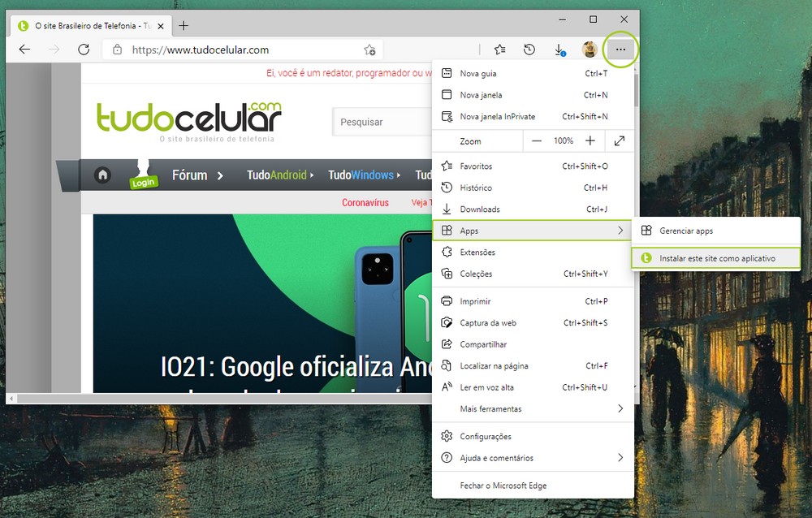Open the I021 Google headline article
Image resolution: width=812 pixels, height=518 pixels.
296,367
